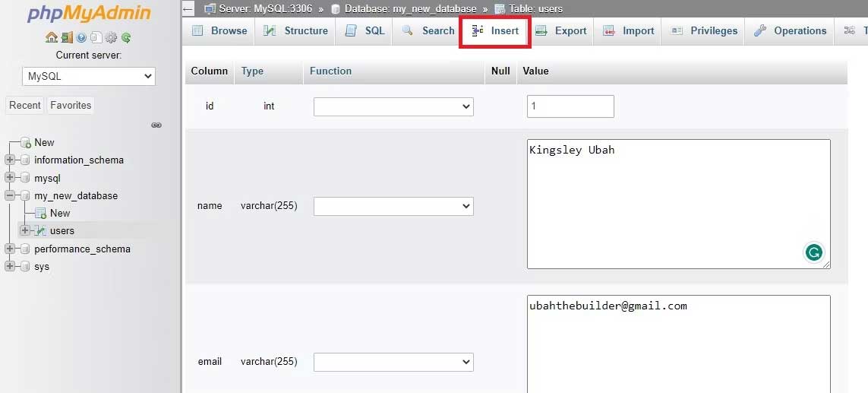
Task: Open navigation panel settings gear icon
Action: pyautogui.click(x=112, y=38)
